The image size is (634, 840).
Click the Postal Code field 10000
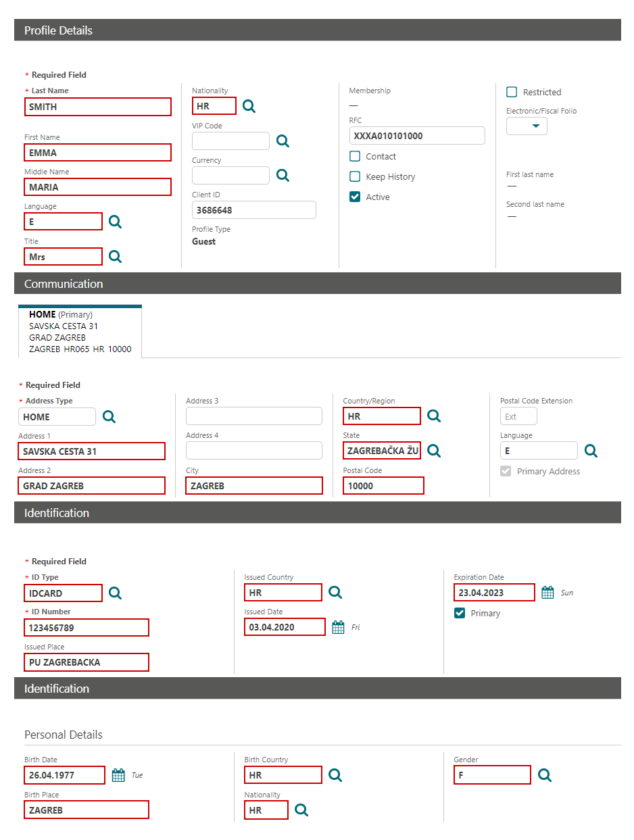pos(383,486)
